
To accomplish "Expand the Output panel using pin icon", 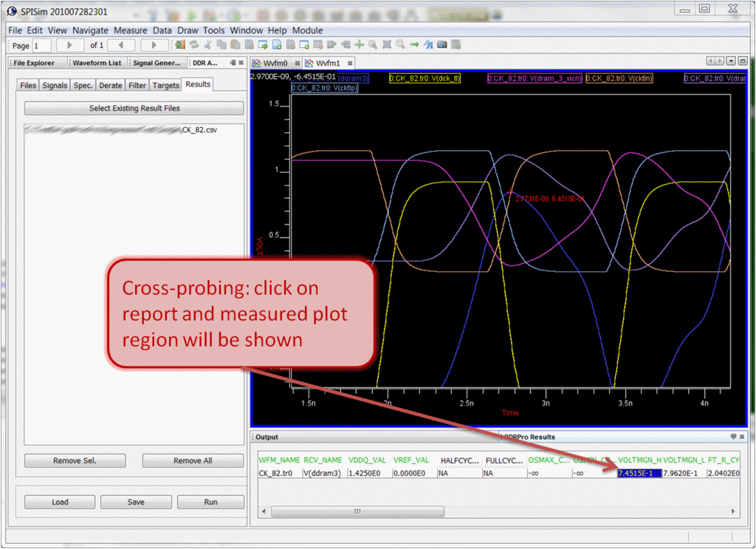I will point(733,437).
